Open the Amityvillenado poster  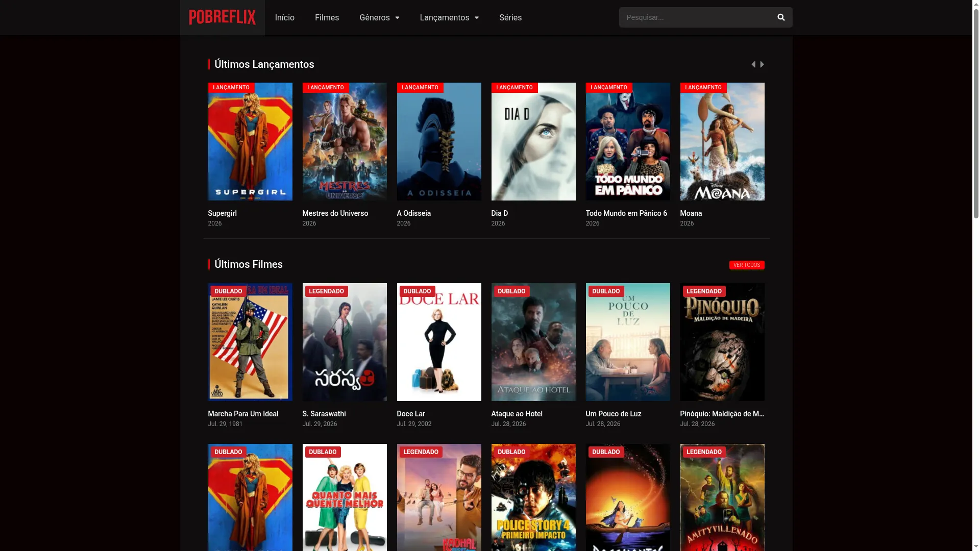coord(722,497)
